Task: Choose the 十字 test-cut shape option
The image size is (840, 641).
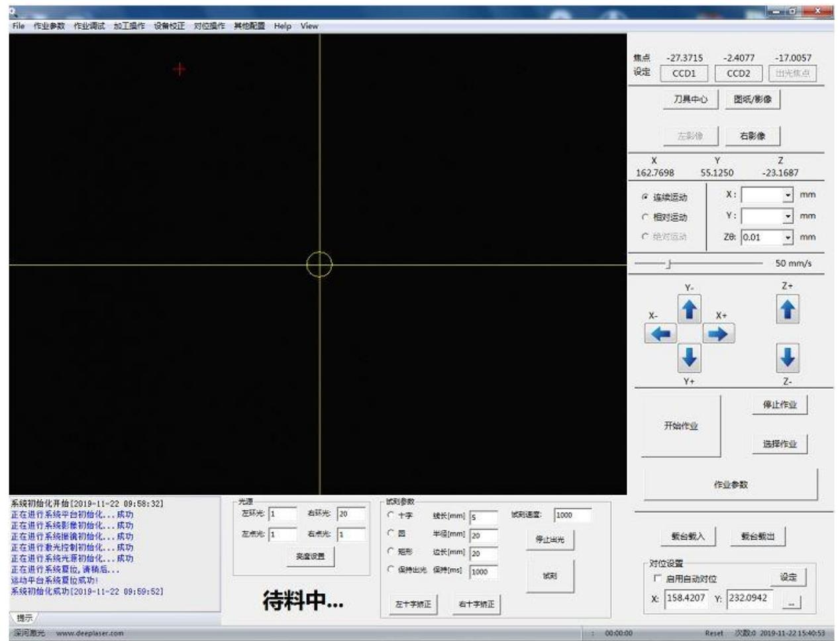Action: (x=391, y=515)
